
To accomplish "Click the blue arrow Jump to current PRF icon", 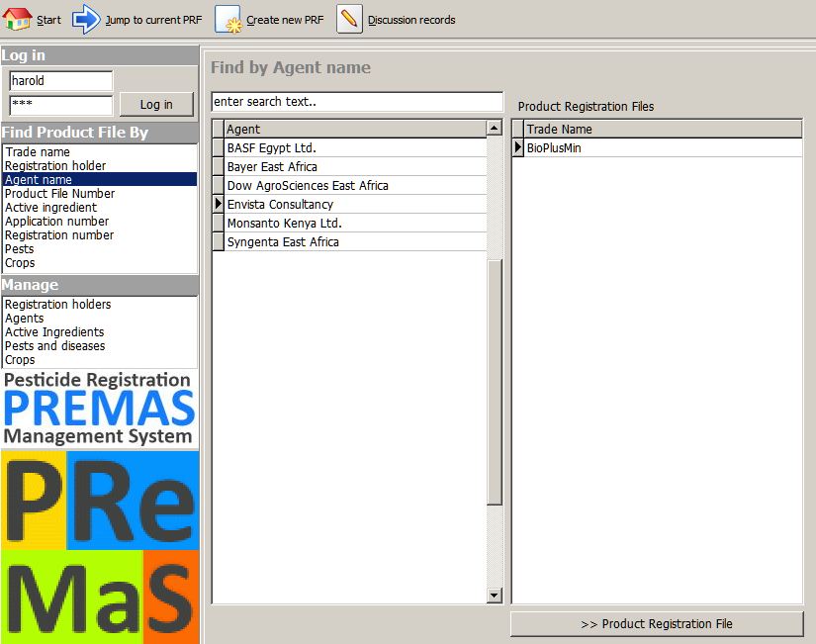I will (87, 19).
